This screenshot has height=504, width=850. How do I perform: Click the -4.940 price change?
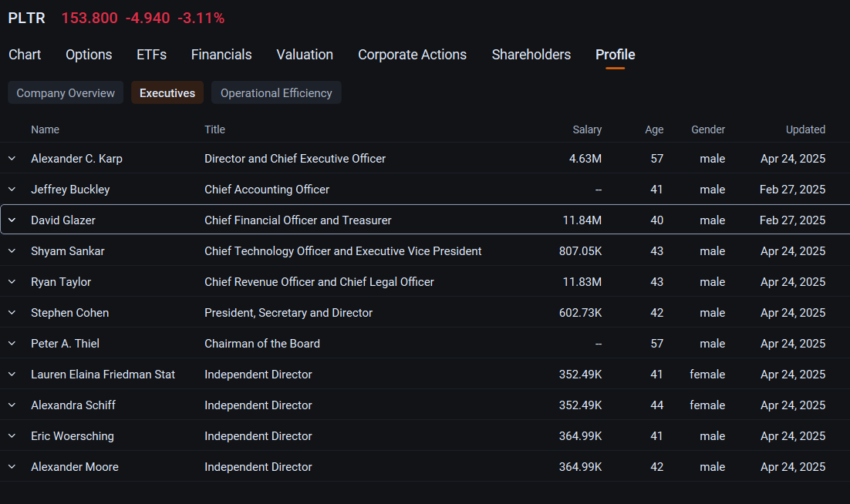147,18
